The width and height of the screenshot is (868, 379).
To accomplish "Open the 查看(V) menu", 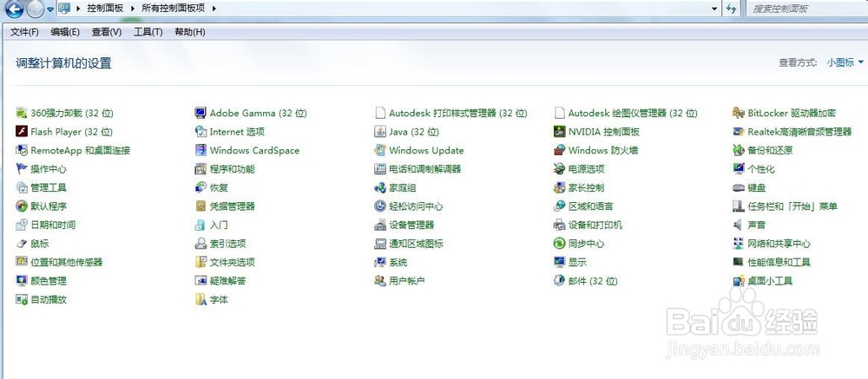I will (106, 32).
